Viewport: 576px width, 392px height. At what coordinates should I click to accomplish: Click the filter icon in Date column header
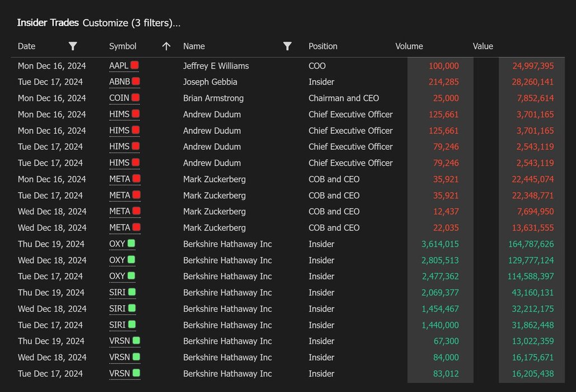(73, 46)
